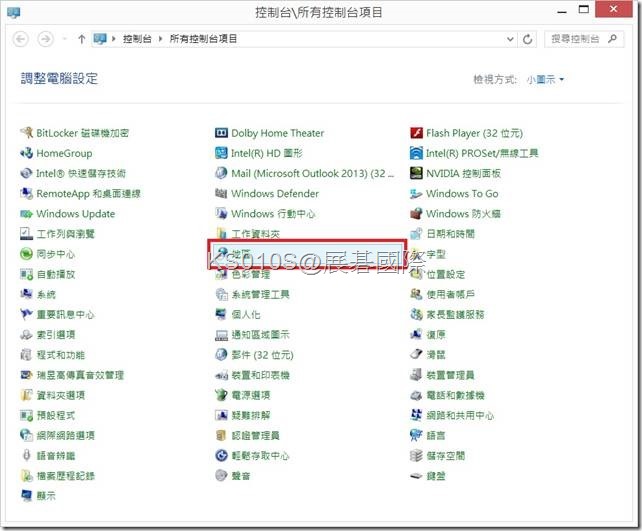642x531 pixels.
Task: Open 網際網路選項 globe icon
Action: [x=26, y=435]
